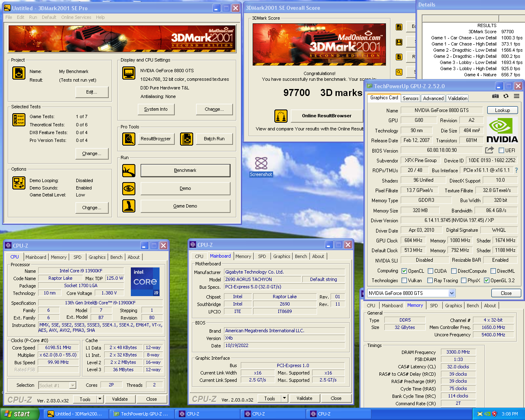Image resolution: width=525 pixels, height=420 pixels.
Task: Open the Online Services menu
Action: point(76,17)
